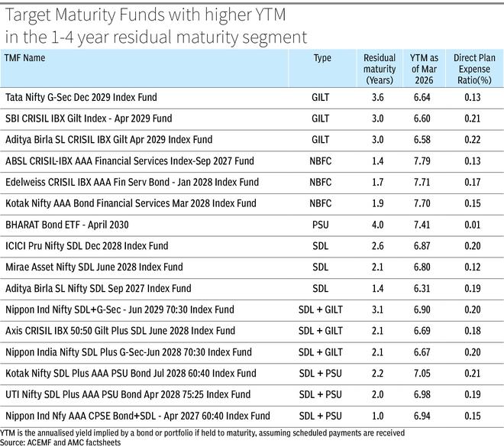Viewport: 504px width, 447px height.
Task: Click BHARAT Bond ETF - April 2030
Action: coord(67,225)
